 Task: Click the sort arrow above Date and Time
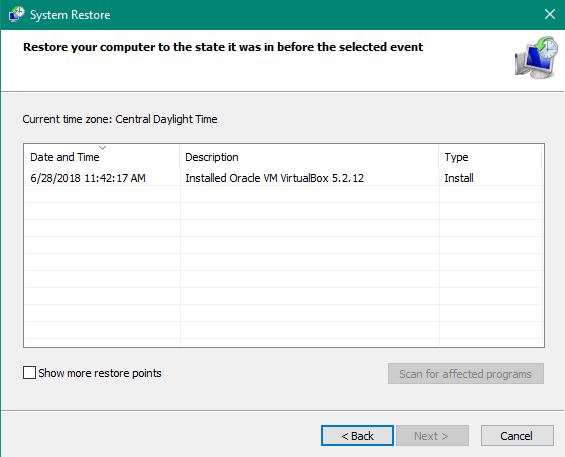coord(103,148)
